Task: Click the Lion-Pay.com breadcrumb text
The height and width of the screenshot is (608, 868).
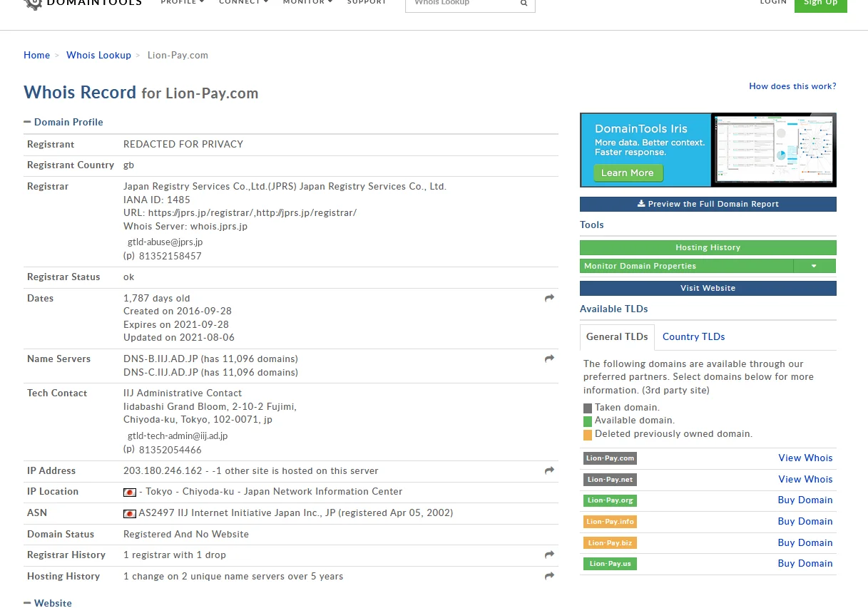Action: pyautogui.click(x=178, y=55)
